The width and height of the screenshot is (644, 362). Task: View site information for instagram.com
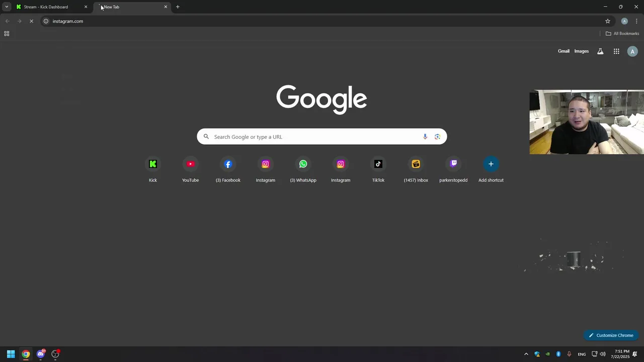point(46,21)
